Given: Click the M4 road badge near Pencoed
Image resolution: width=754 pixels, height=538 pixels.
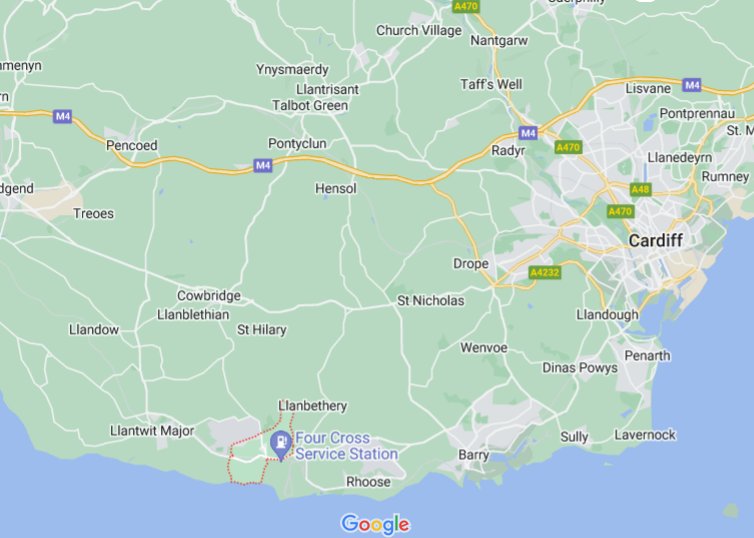Looking at the screenshot, I should [63, 116].
